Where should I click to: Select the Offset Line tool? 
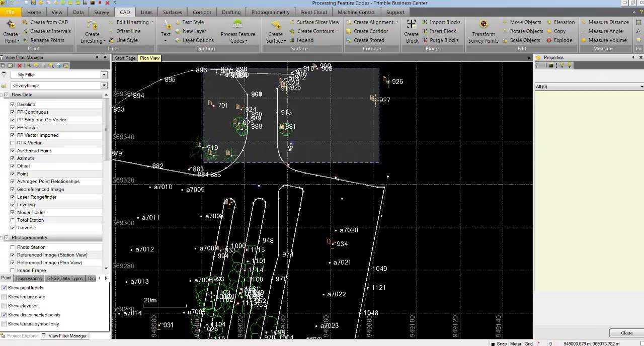(124, 31)
